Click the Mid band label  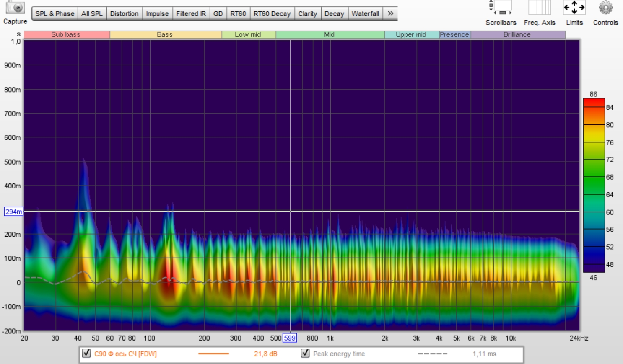(330, 35)
